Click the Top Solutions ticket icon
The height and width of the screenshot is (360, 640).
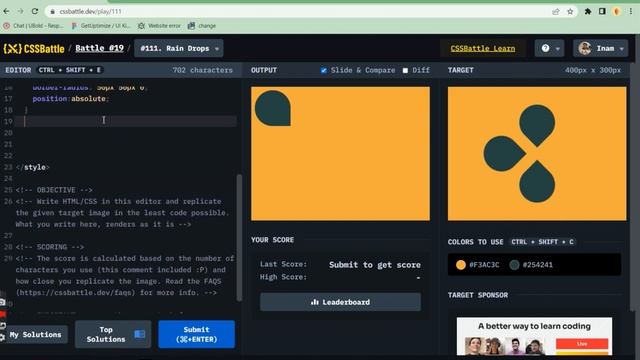[140, 334]
